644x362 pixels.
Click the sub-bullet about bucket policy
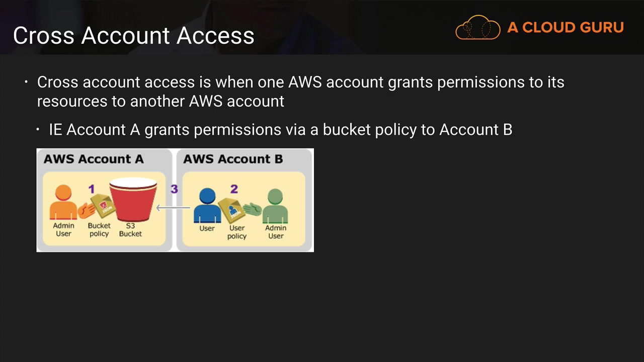pos(280,130)
